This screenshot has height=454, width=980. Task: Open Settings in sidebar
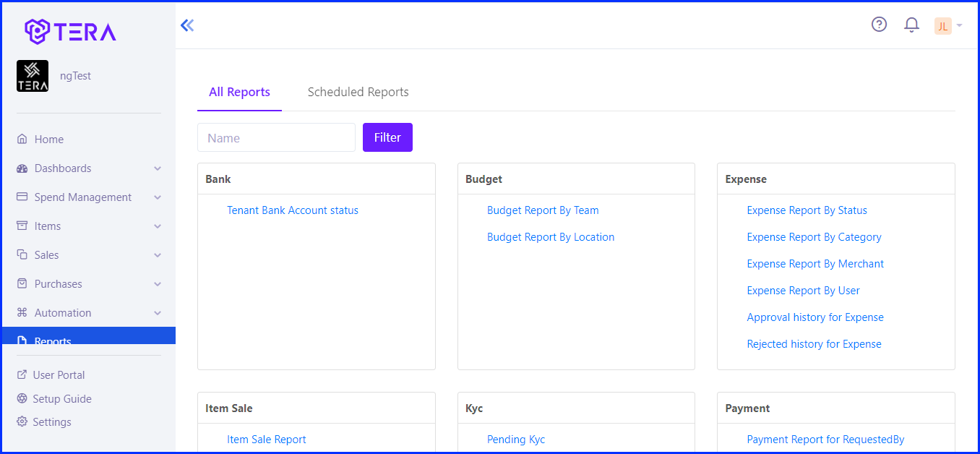click(52, 422)
